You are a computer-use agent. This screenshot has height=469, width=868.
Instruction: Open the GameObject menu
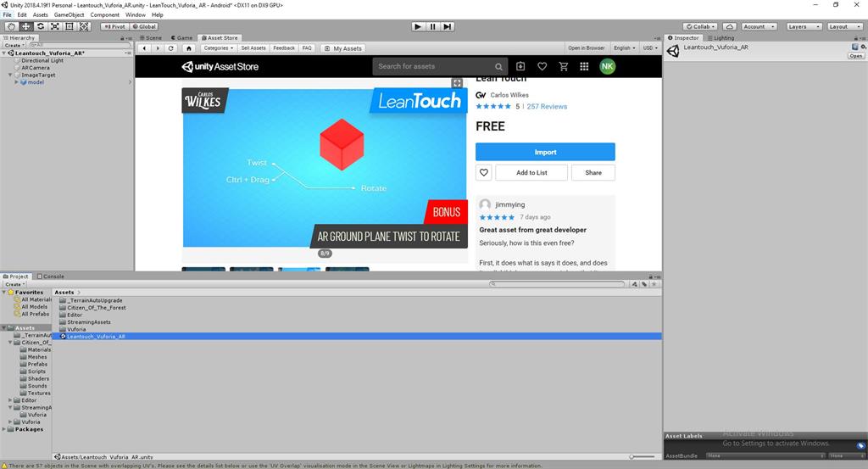70,15
